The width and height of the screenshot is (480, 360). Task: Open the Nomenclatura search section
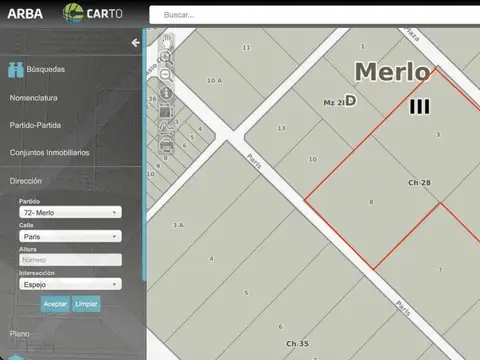pyautogui.click(x=33, y=98)
